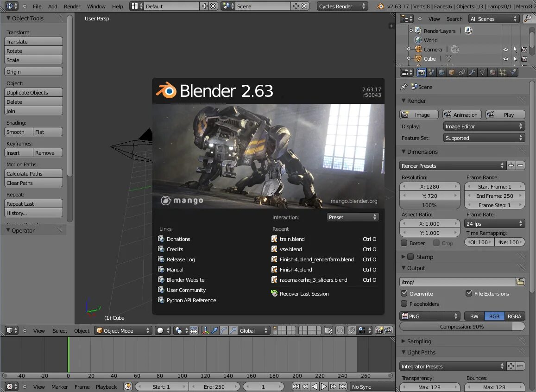Click the 3D manipulator toggle icon

(x=205, y=330)
